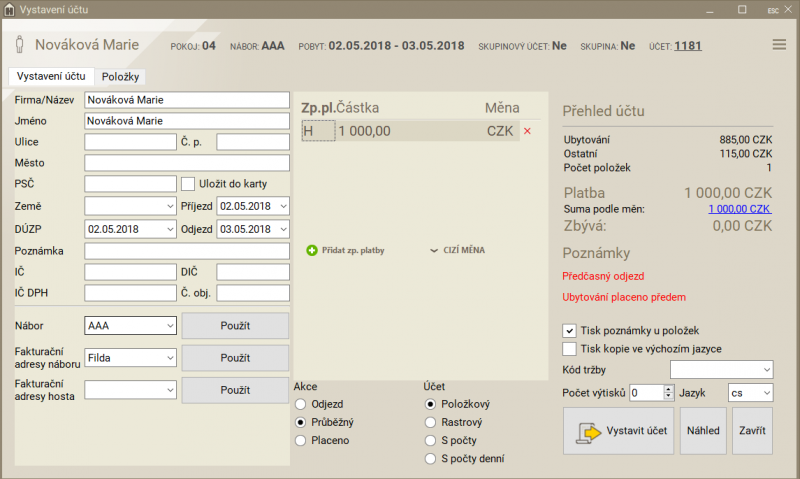Click the guest person icon beside Nováková Marie

18,46
